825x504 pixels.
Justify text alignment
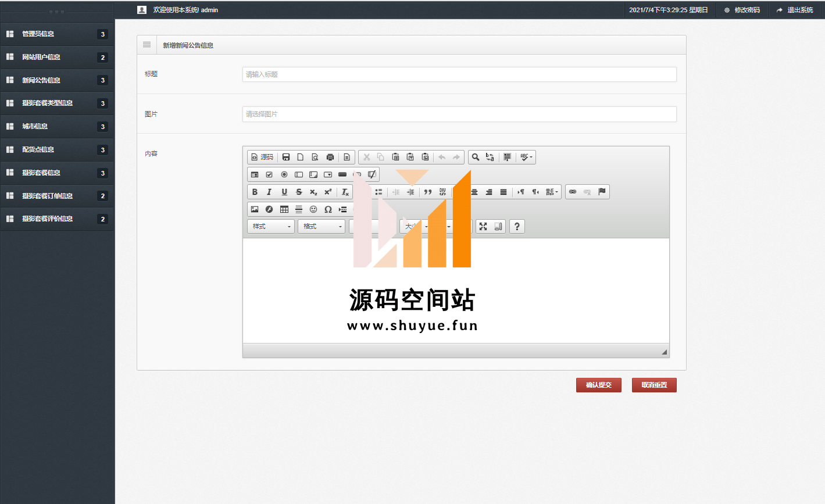coord(503,192)
